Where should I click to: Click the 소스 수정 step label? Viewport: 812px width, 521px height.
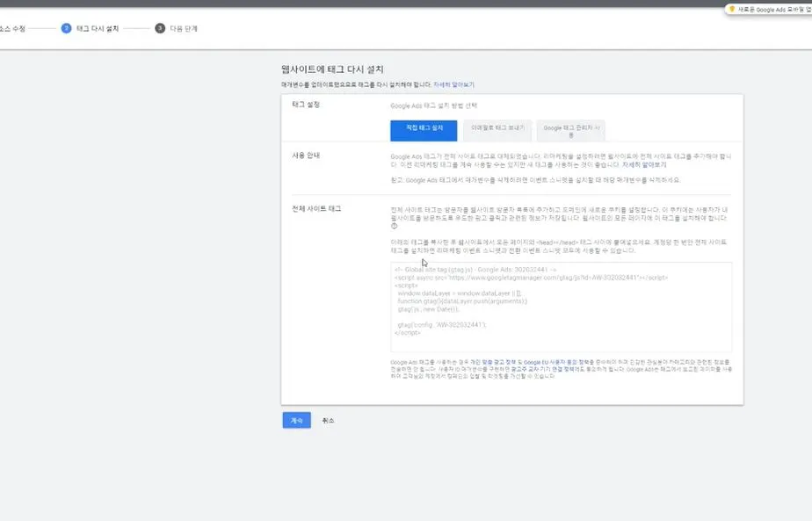click(11, 27)
